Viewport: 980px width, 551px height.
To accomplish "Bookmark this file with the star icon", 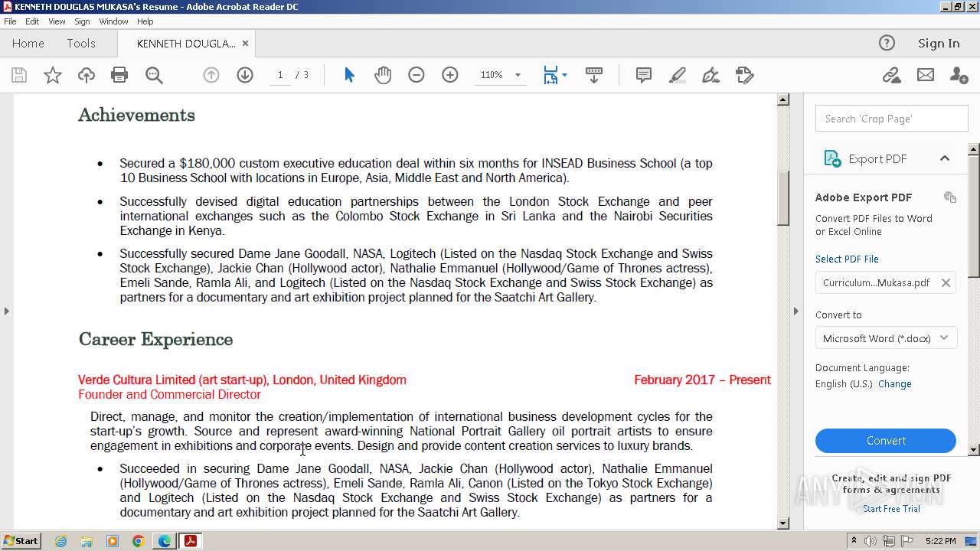I will pyautogui.click(x=53, y=75).
